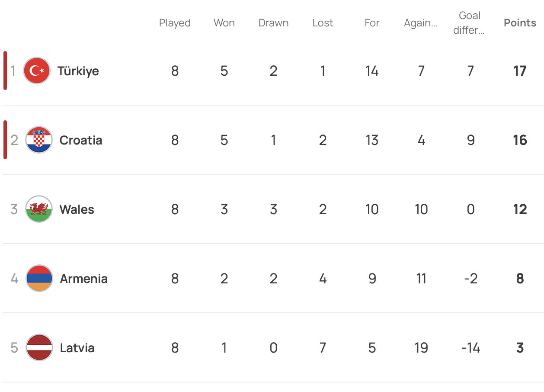Click the Drawn column header
The image size is (544, 392).
coord(273,23)
